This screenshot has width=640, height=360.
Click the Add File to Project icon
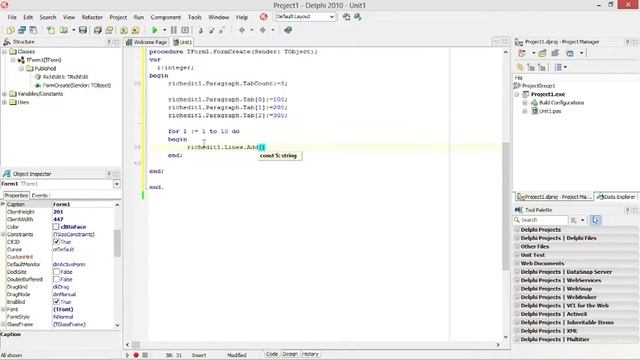click(124, 30)
